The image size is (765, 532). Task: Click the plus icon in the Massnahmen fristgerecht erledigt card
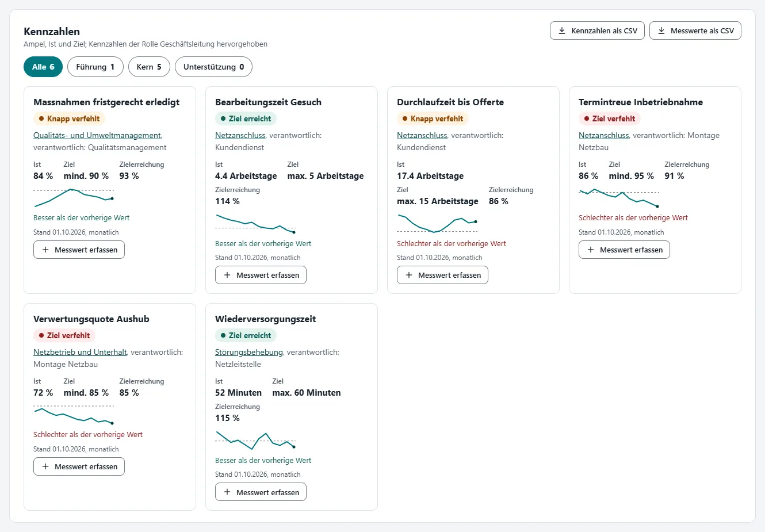pos(45,250)
